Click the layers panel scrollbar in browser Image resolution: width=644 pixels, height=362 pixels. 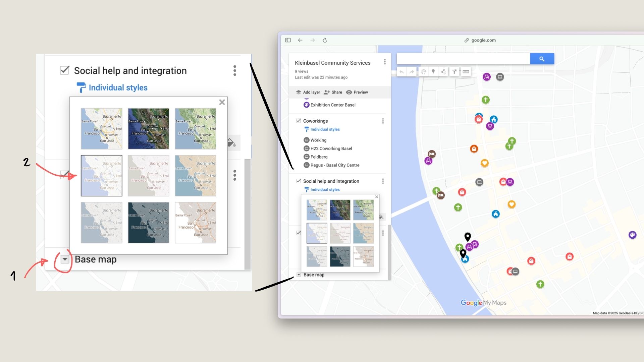pyautogui.click(x=389, y=252)
